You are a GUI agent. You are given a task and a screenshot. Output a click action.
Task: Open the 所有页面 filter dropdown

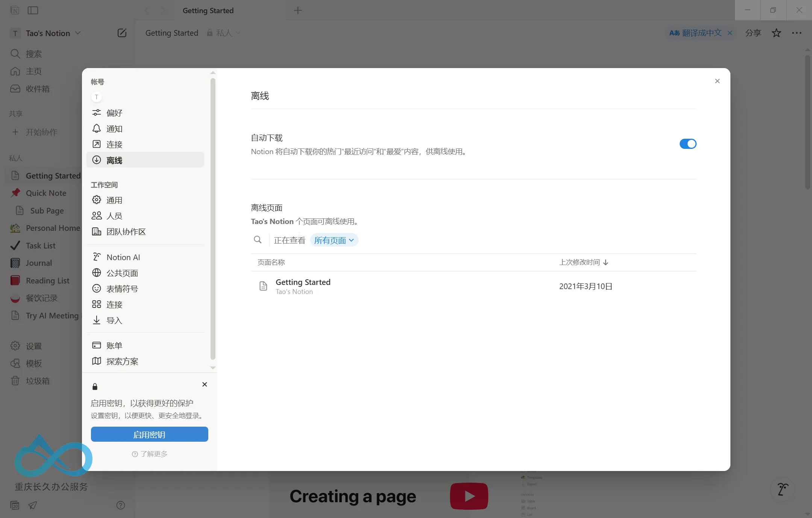pos(334,240)
